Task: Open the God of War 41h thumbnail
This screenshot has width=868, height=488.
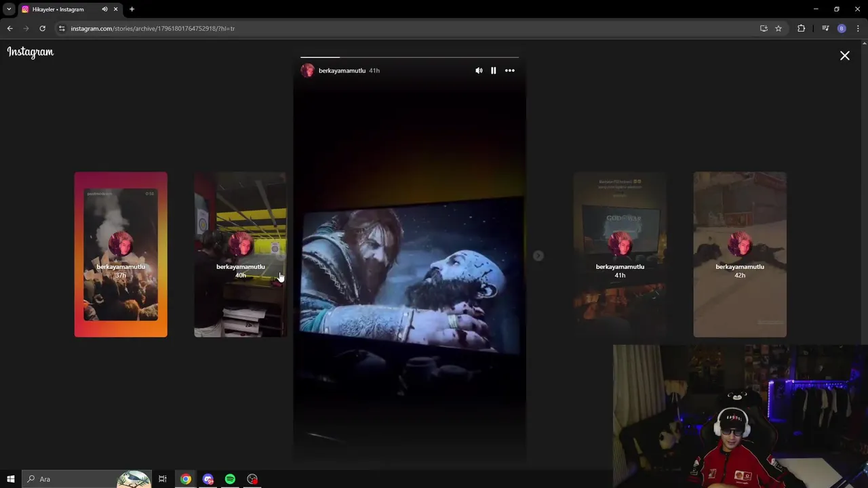Action: tap(620, 254)
